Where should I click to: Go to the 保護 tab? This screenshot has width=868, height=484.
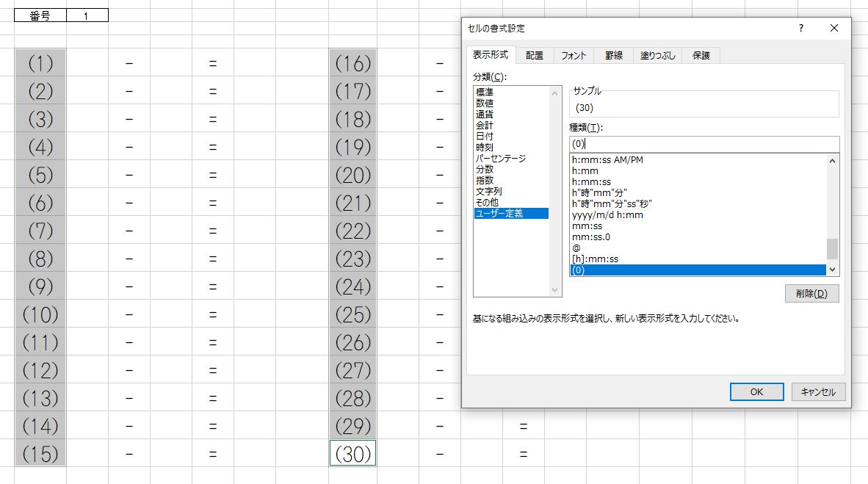701,55
